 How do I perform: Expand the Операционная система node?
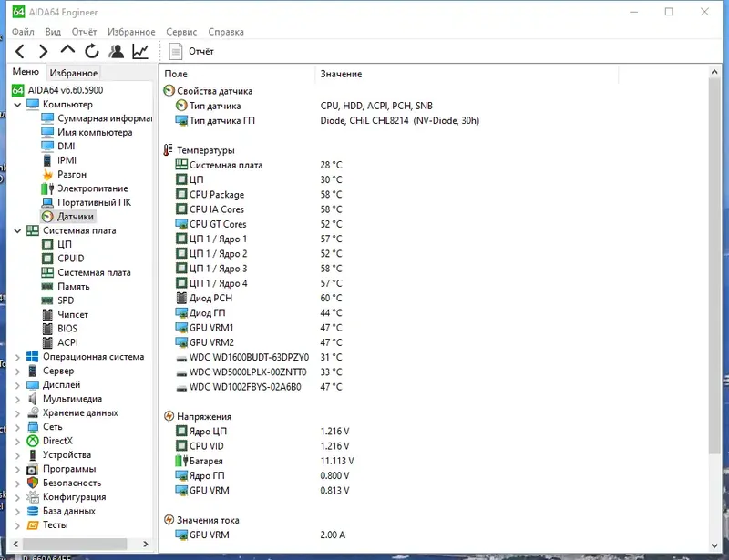(x=17, y=357)
